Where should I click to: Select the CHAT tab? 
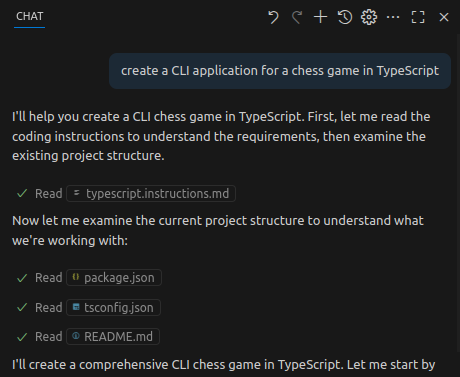click(x=29, y=16)
